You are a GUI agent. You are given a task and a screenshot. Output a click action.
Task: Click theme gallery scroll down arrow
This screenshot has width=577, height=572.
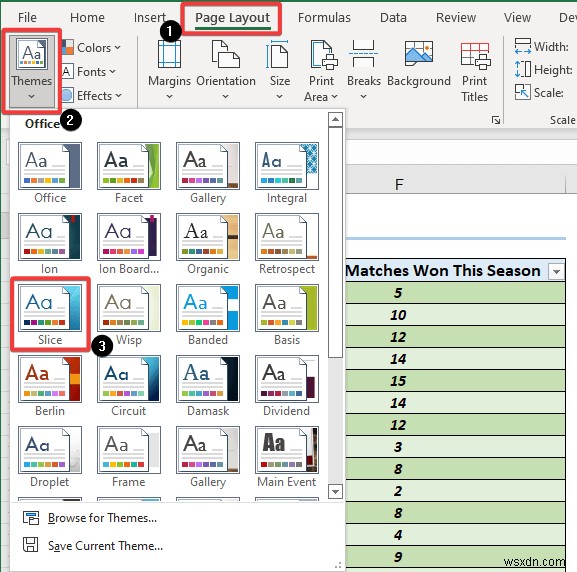coord(335,491)
